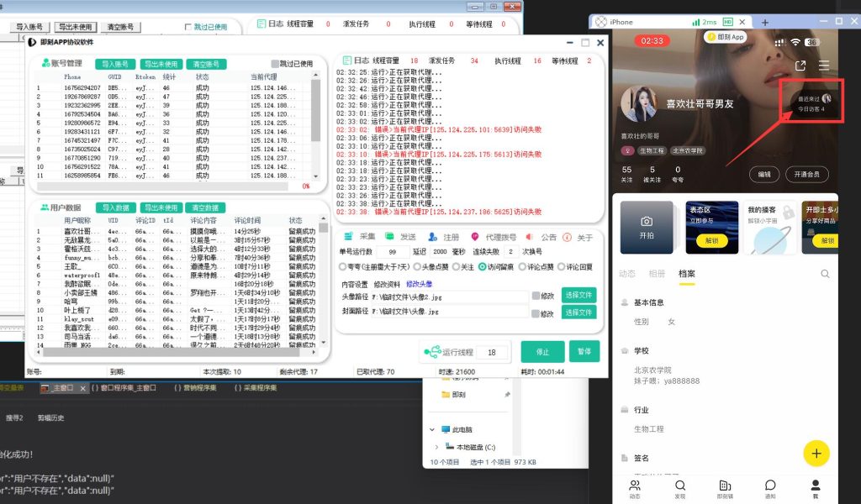Open the hamburger menu on profile
861x504 pixels.
824,66
